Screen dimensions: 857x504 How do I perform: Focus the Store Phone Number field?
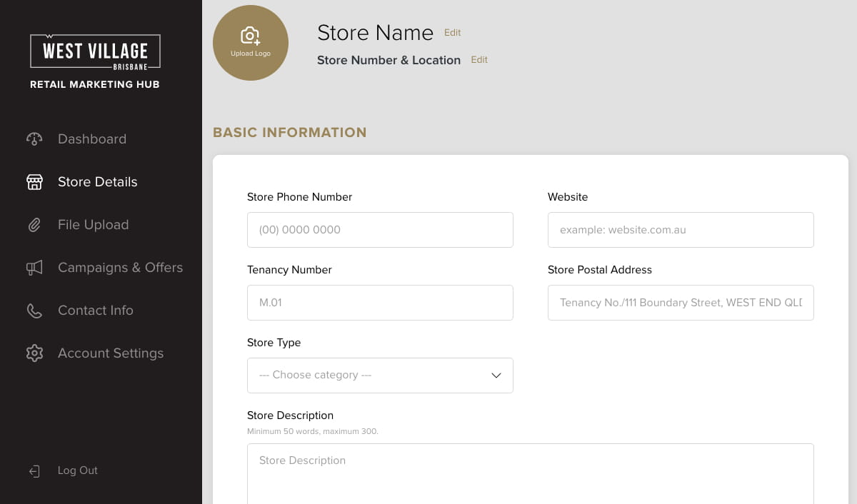pyautogui.click(x=380, y=230)
